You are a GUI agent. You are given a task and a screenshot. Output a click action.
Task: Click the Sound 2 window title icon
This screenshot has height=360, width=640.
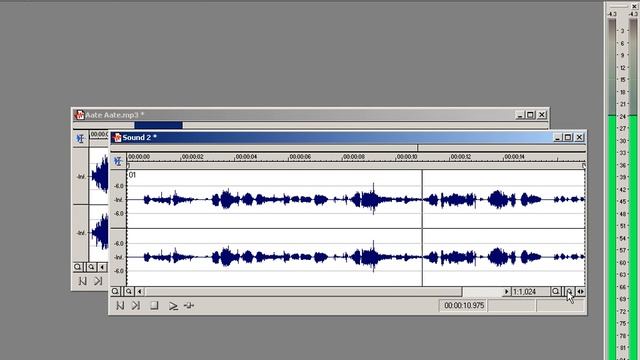tap(117, 138)
